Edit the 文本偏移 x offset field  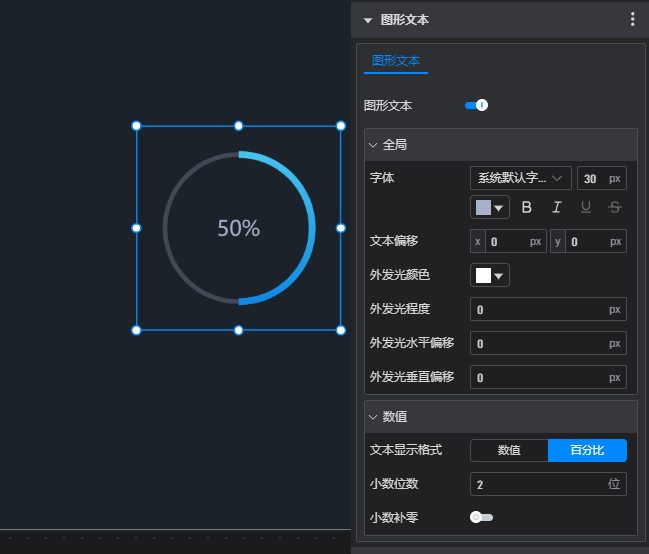(508, 241)
